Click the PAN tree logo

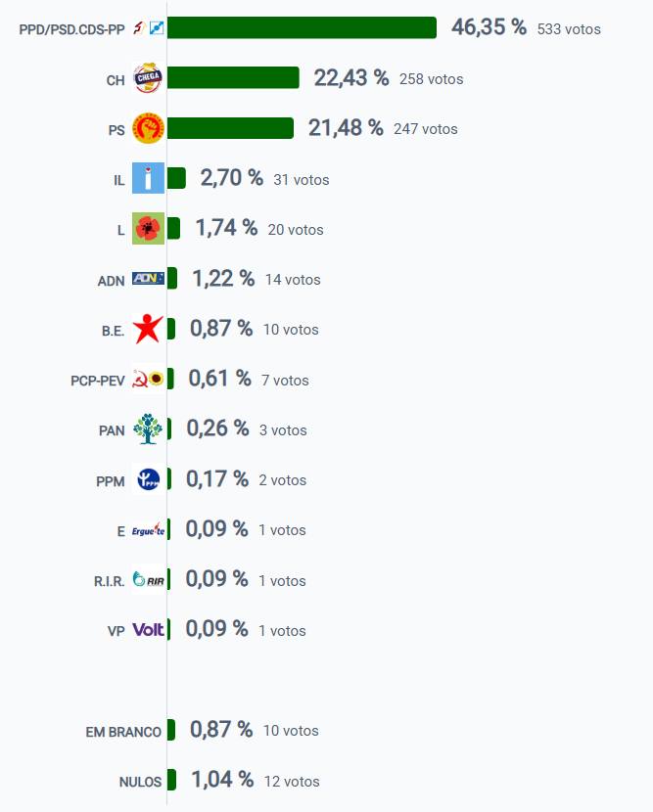point(148,429)
